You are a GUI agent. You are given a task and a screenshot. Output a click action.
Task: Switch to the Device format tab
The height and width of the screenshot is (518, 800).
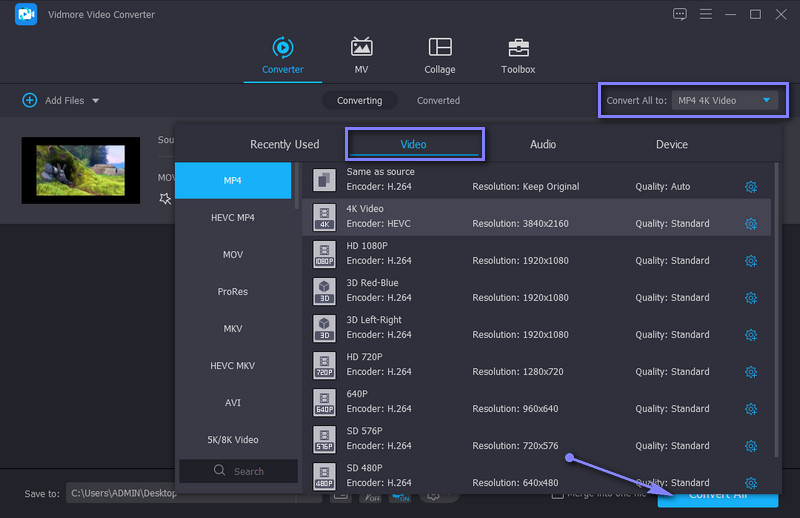(671, 144)
